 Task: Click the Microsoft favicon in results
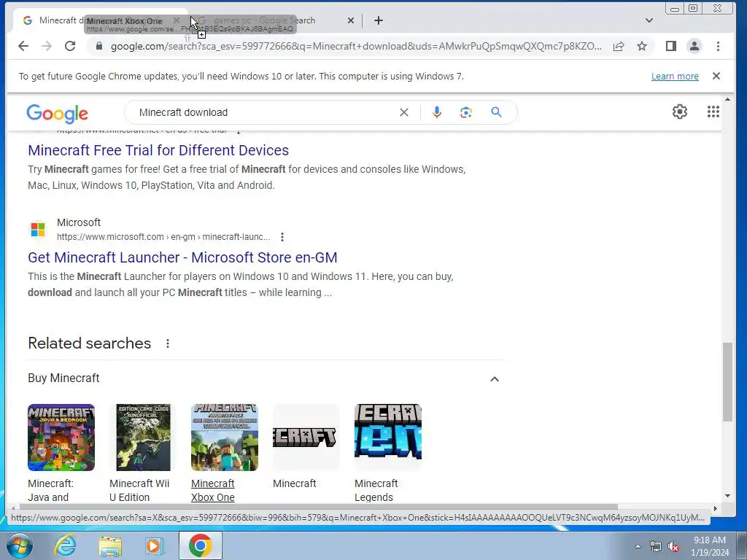pyautogui.click(x=38, y=229)
